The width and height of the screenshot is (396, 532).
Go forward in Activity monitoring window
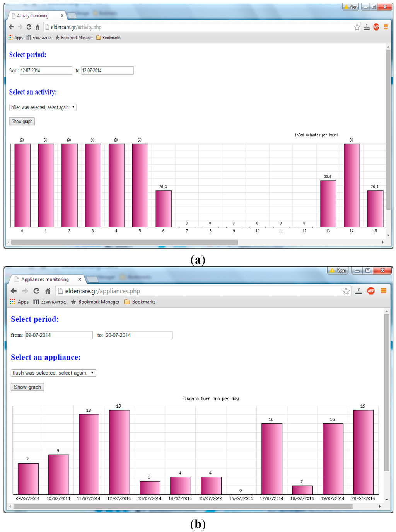(x=20, y=27)
